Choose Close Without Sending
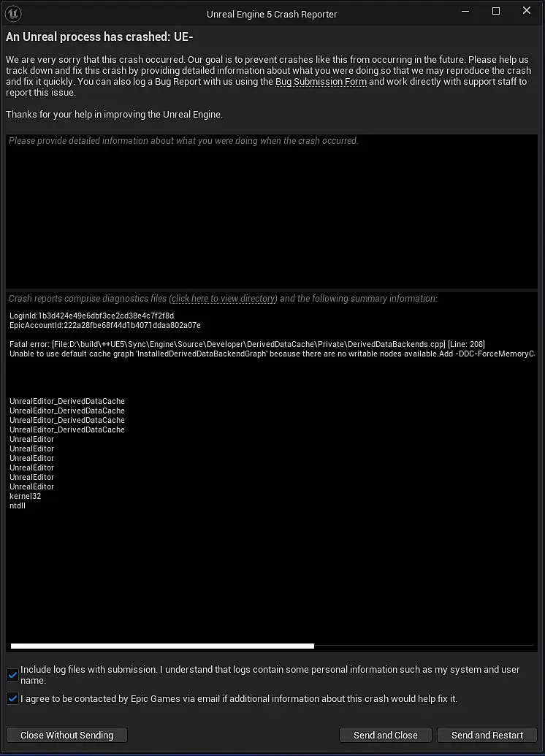Screen dimensions: 545x756 (66, 735)
